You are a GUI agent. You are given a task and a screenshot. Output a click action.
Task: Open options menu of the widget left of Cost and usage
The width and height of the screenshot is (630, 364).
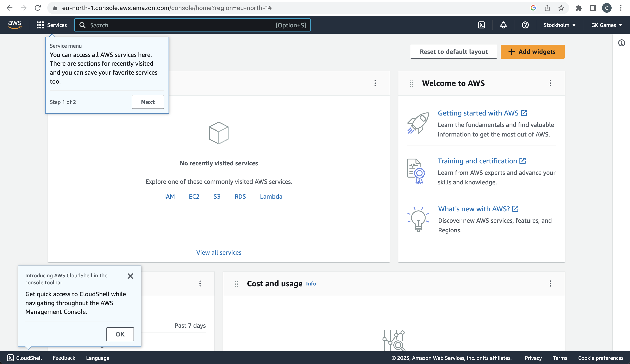point(200,283)
